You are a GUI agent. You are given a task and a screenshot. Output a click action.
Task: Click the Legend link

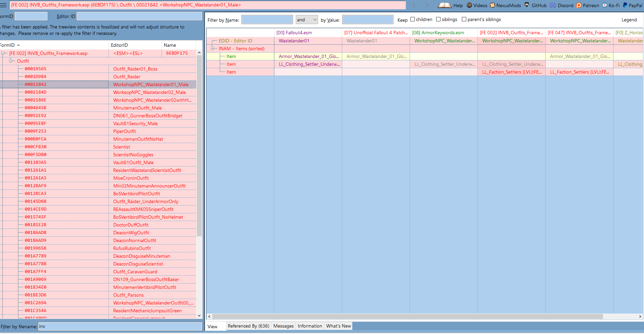click(629, 19)
